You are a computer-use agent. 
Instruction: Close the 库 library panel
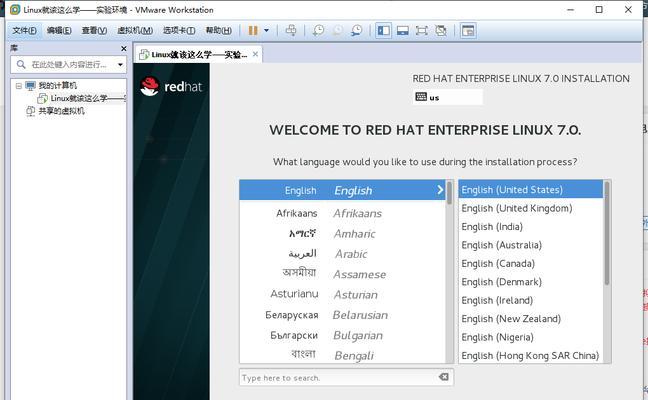tap(124, 49)
